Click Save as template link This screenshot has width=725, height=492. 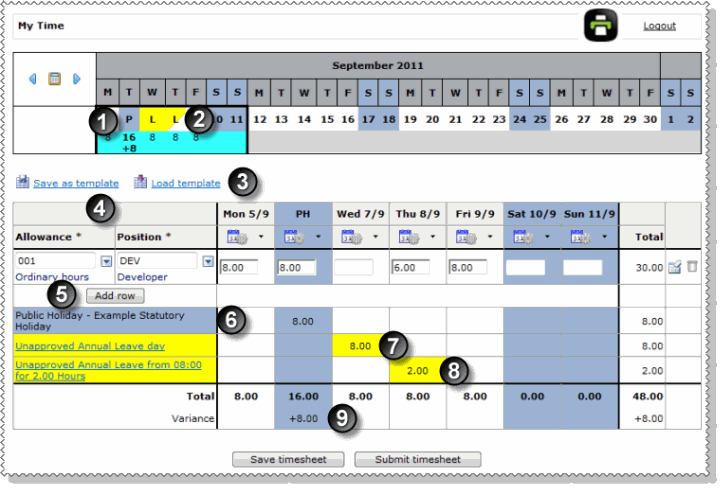coord(76,184)
